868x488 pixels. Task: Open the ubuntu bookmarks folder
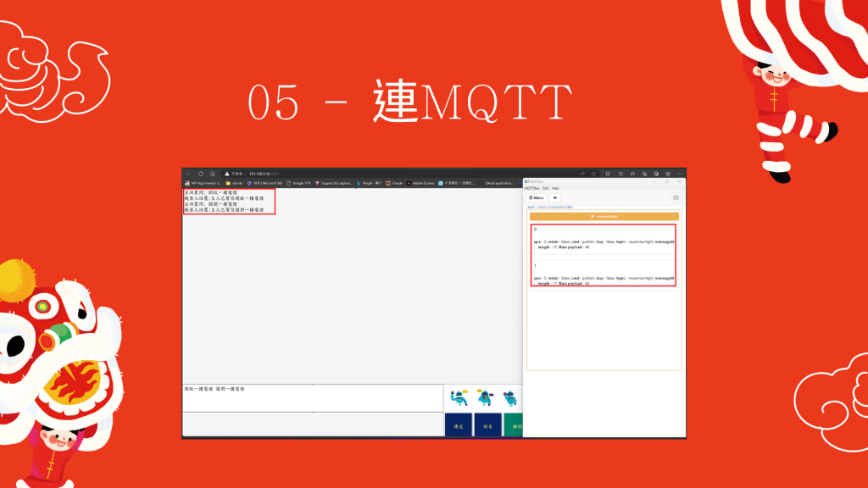[x=234, y=183]
